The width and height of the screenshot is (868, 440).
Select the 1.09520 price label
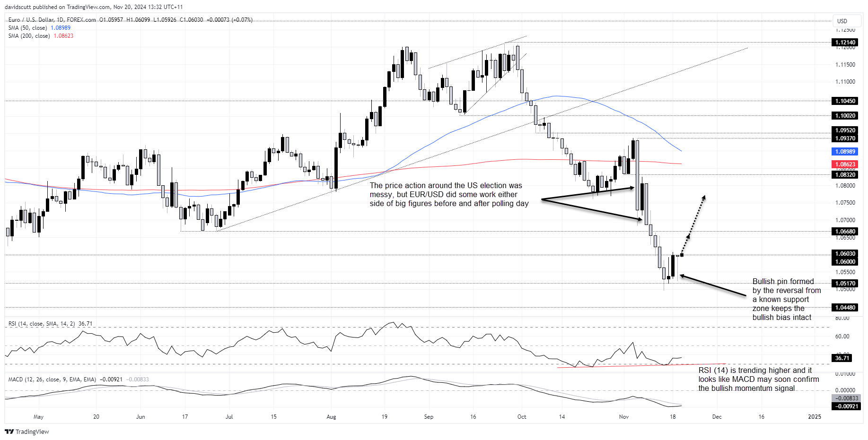pyautogui.click(x=845, y=130)
